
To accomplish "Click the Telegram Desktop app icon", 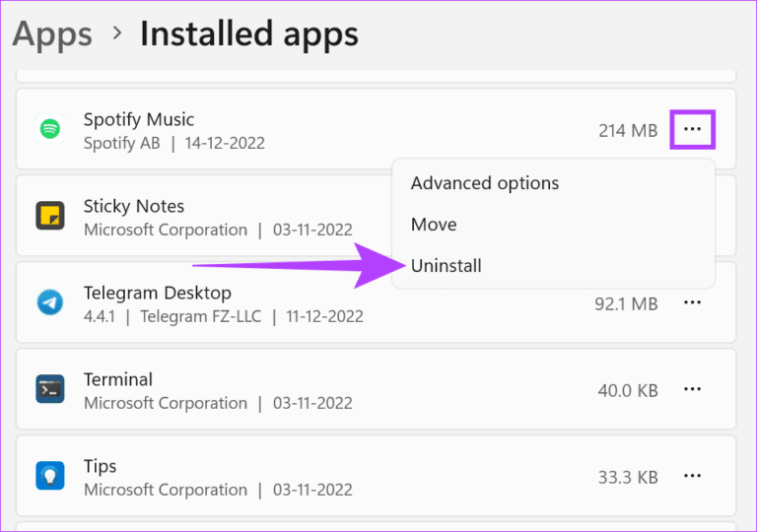I will click(x=50, y=302).
